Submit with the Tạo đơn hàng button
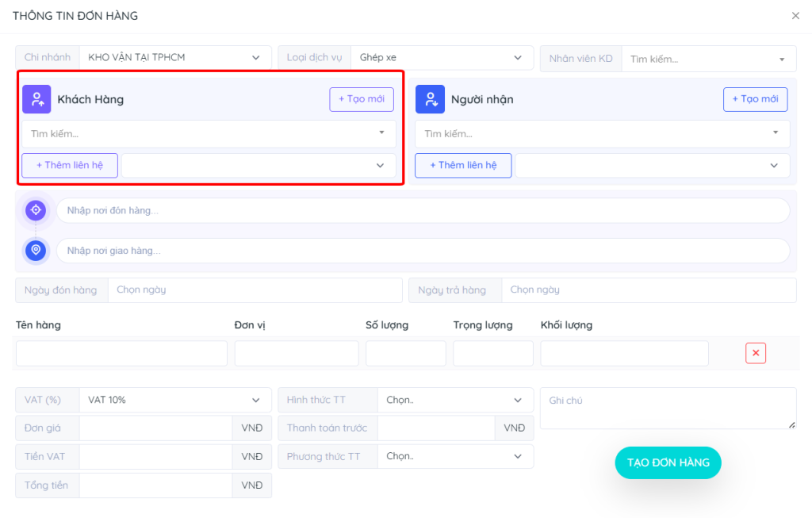 pos(668,462)
